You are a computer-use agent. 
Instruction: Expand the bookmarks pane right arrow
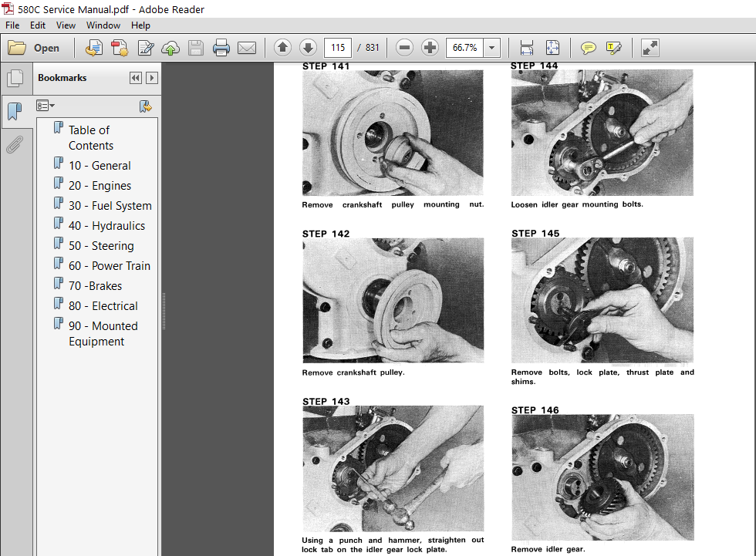coord(152,78)
